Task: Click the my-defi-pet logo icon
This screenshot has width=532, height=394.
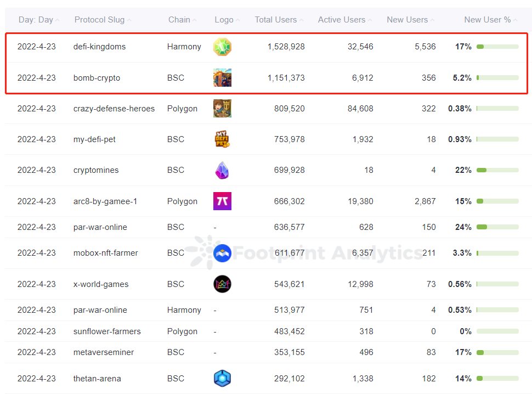Action: tap(222, 139)
